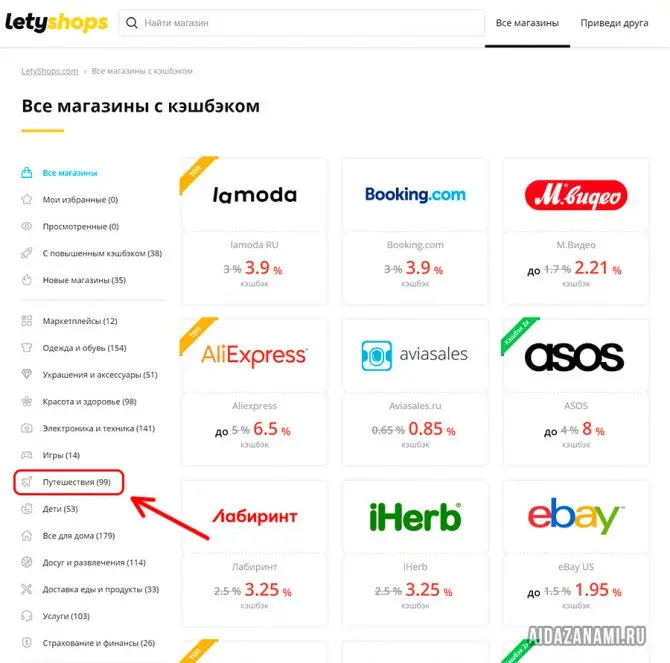Viewport: 670px width, 663px height.
Task: Click the airplane icon for travel category
Action: (x=26, y=482)
